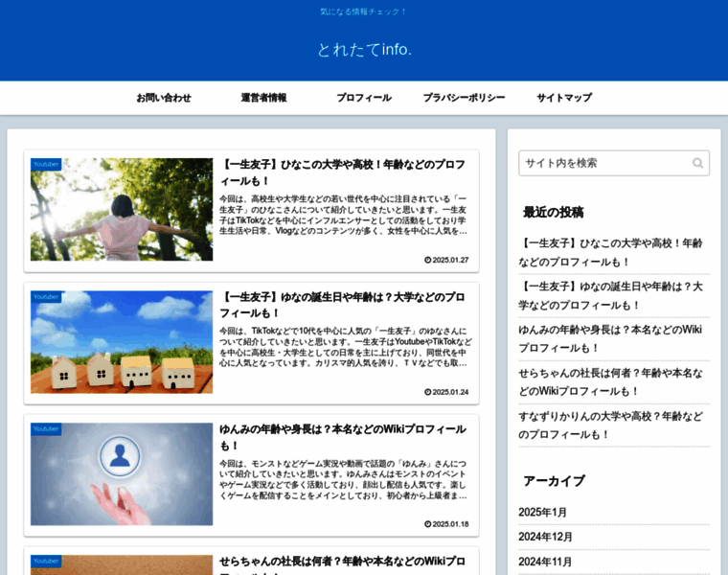Open the 2025年1月 archive

click(543, 513)
